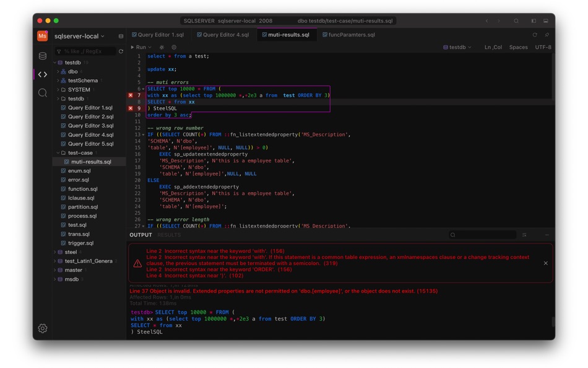This screenshot has width=588, height=368.
Task: Open the testdb database selector dropdown
Action: pos(457,47)
